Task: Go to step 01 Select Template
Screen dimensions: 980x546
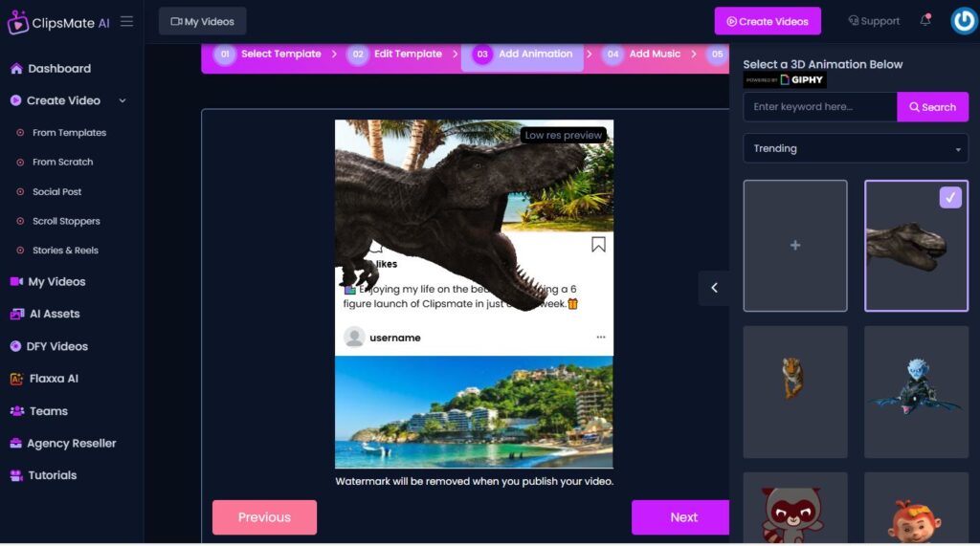Action: (x=268, y=55)
